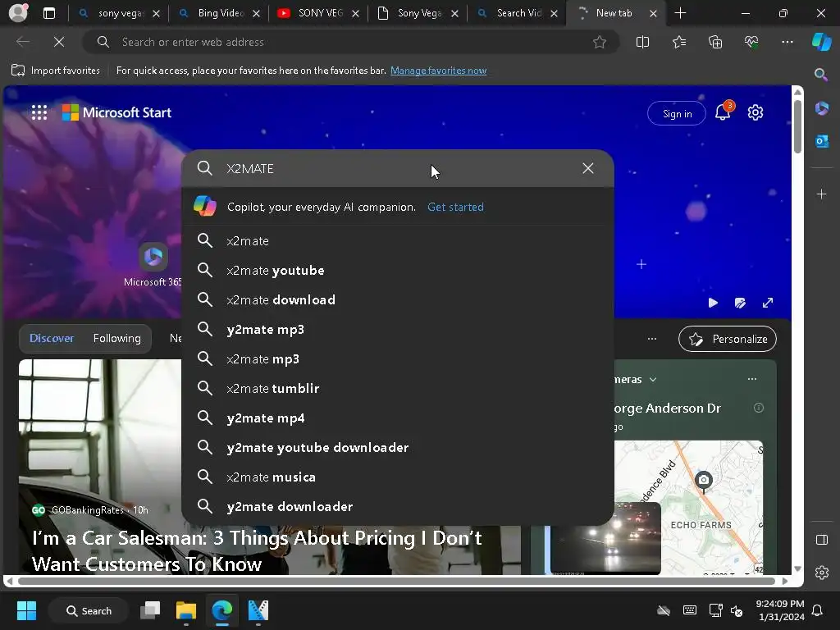
Task: Open split screen view
Action: (642, 42)
